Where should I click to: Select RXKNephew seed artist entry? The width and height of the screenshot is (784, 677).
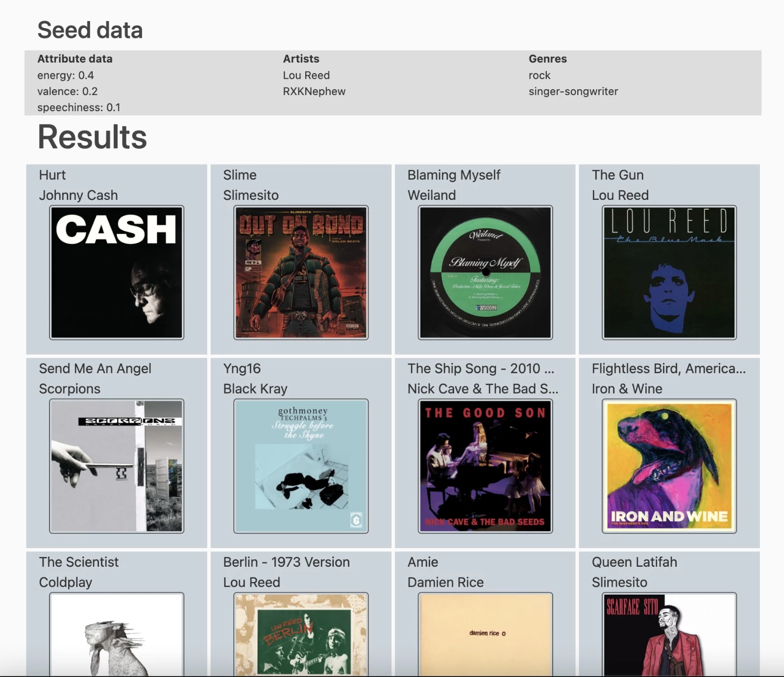click(x=314, y=92)
